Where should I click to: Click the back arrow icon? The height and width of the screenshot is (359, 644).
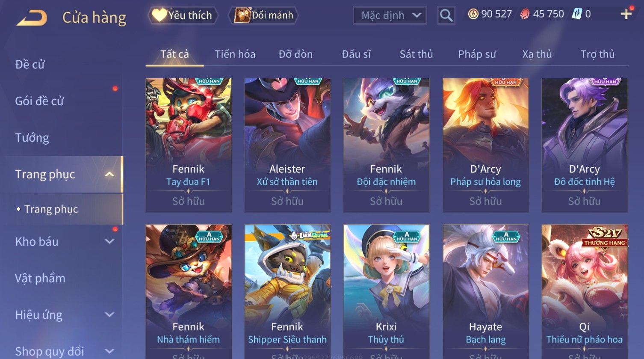click(32, 18)
